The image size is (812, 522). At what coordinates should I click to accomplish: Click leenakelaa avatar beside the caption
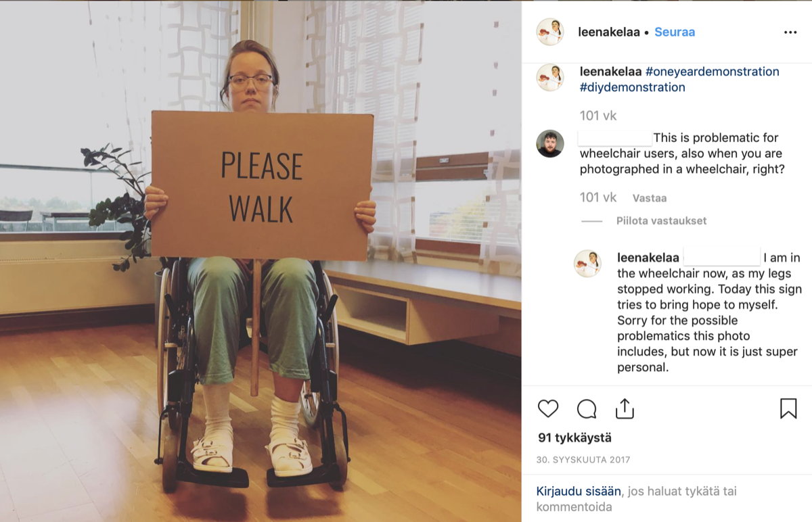click(x=550, y=78)
